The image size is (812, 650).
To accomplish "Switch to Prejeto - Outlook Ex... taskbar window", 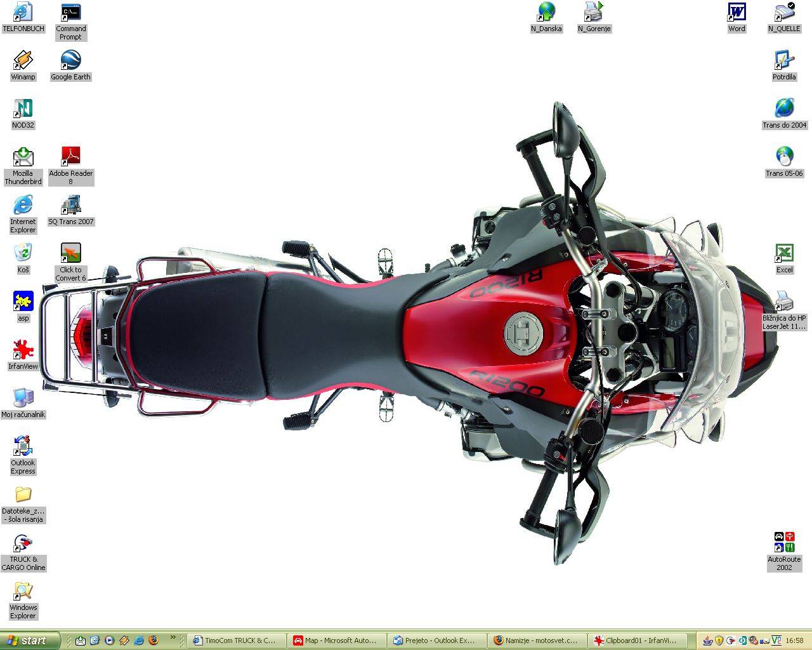I will click(437, 640).
